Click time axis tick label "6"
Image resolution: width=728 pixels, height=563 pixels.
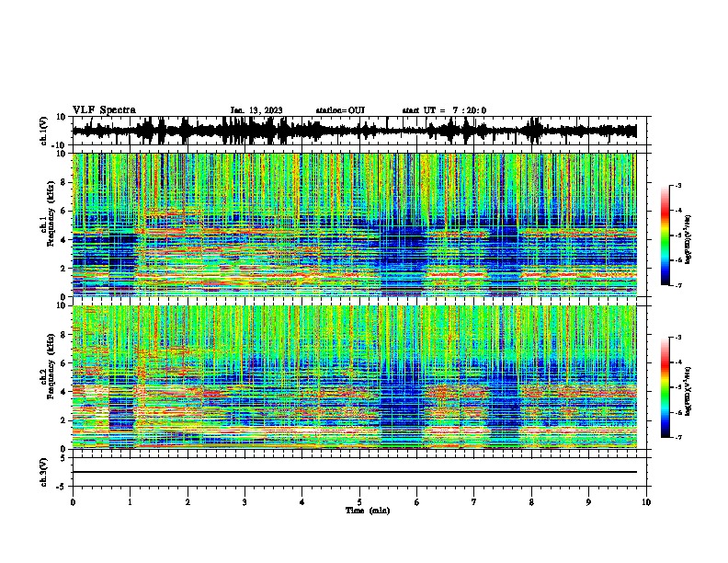417,502
